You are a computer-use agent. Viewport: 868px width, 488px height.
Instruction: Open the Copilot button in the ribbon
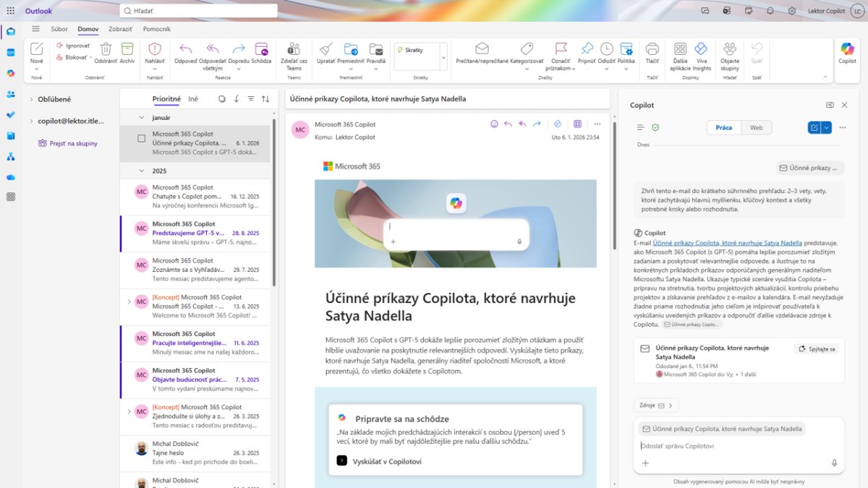click(847, 50)
